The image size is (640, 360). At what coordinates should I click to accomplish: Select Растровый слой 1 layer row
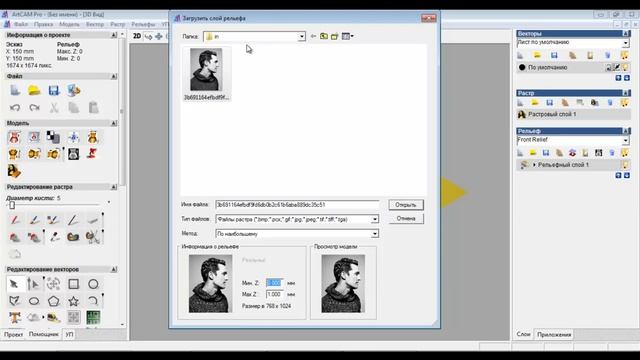click(573, 114)
